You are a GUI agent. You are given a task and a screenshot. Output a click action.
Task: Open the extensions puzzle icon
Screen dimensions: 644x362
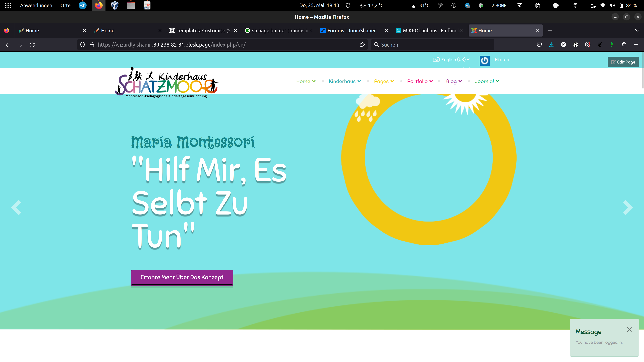point(624,45)
